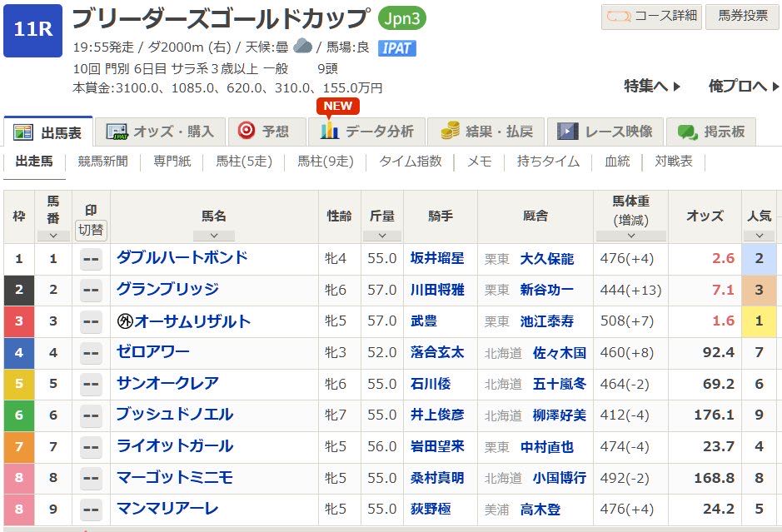Follow the 俺プロへ link
Viewport: 782px width, 532px height.
[744, 87]
